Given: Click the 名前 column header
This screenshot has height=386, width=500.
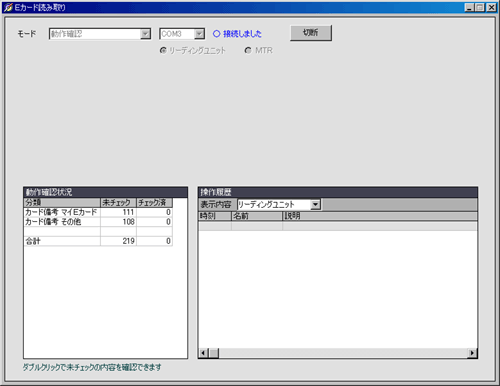Looking at the screenshot, I should pos(257,216).
